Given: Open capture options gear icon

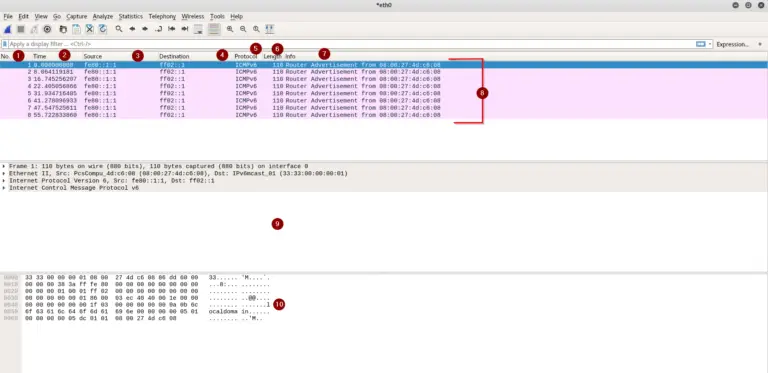Looking at the screenshot, I should [x=48, y=29].
